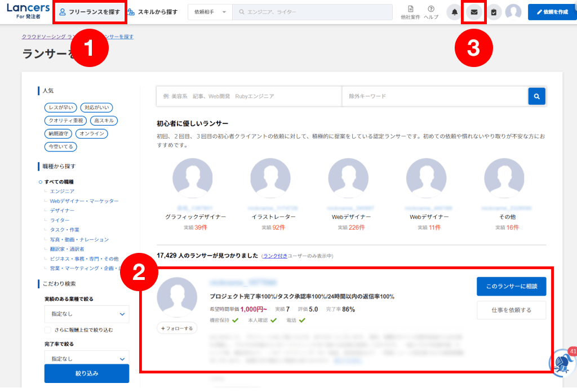Click このランサーに相談 button
This screenshot has height=392, width=577.
click(x=512, y=287)
